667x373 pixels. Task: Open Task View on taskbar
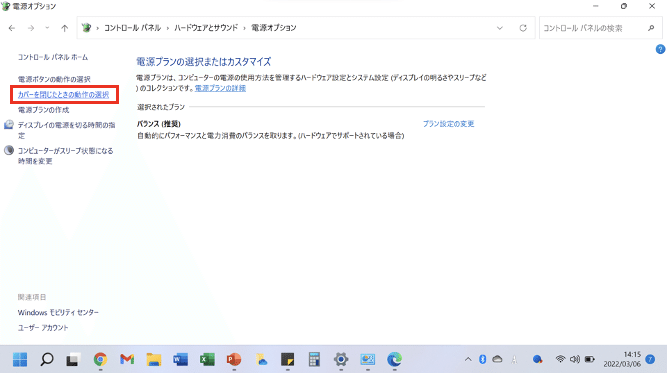pyautogui.click(x=73, y=360)
